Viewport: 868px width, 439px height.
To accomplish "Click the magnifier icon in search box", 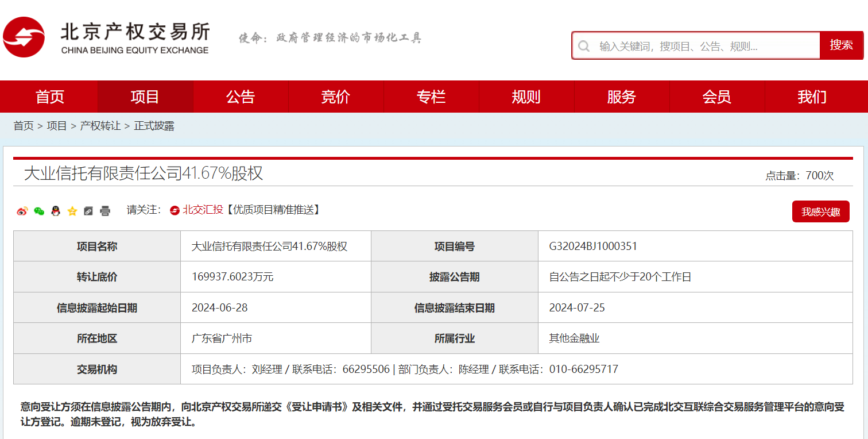I will [x=584, y=46].
